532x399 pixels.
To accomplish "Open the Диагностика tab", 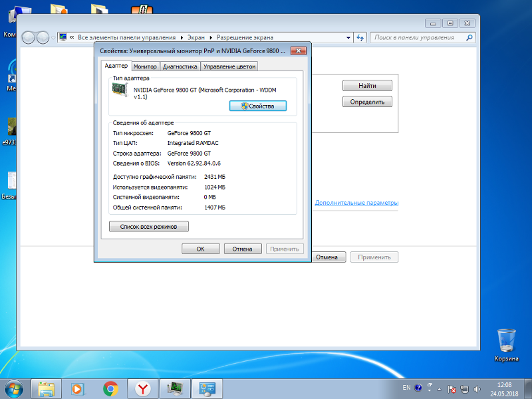I will click(180, 66).
